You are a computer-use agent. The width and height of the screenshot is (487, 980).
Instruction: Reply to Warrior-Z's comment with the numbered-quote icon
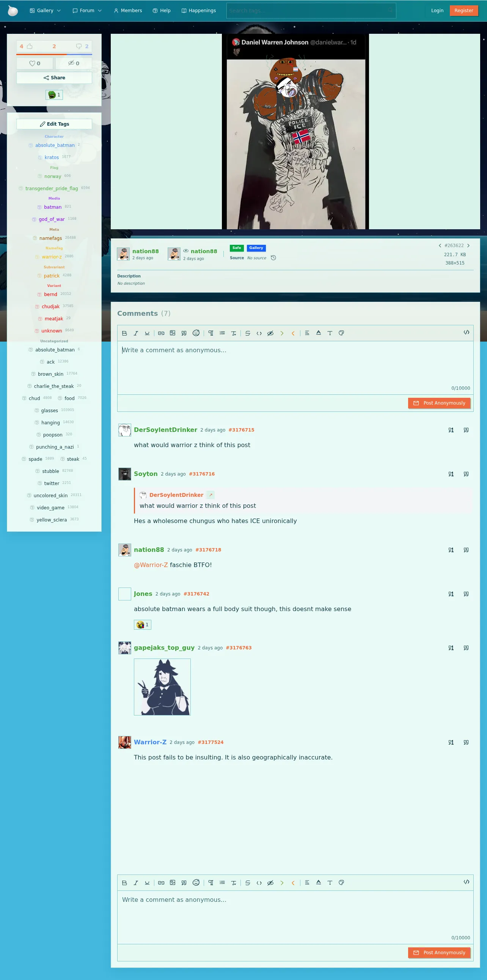point(451,743)
